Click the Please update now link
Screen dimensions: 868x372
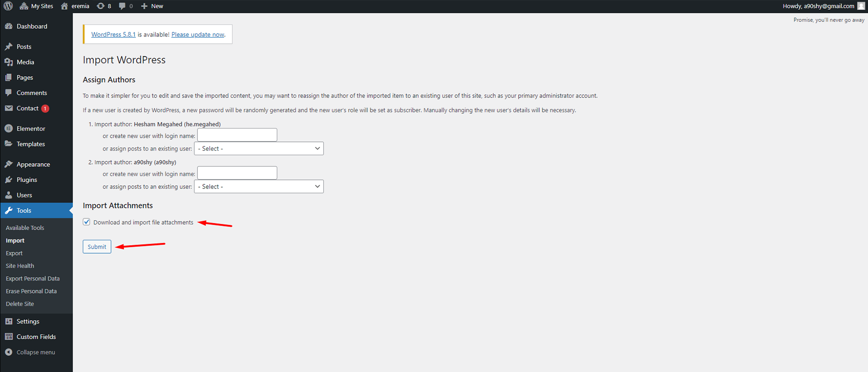(x=198, y=35)
